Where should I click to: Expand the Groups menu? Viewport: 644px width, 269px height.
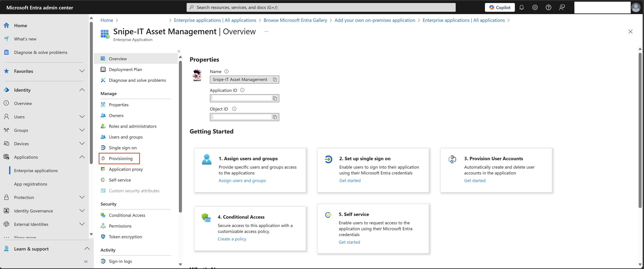[82, 130]
